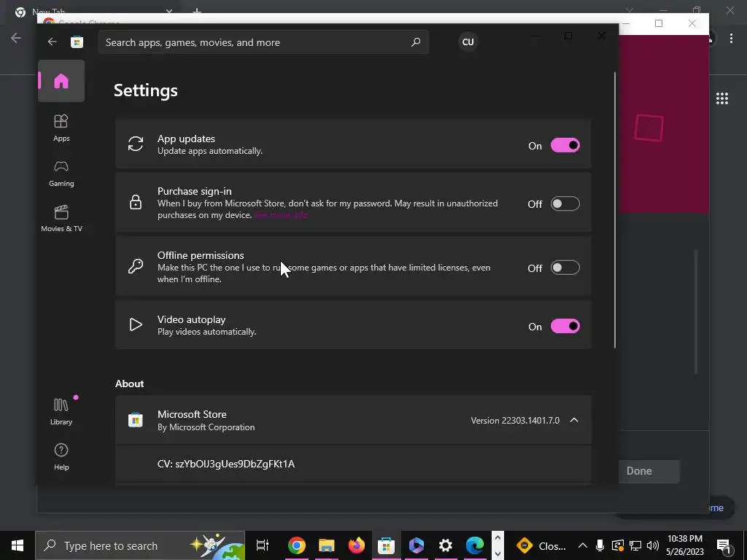Launch Microsoft Edge from the taskbar

475,545
